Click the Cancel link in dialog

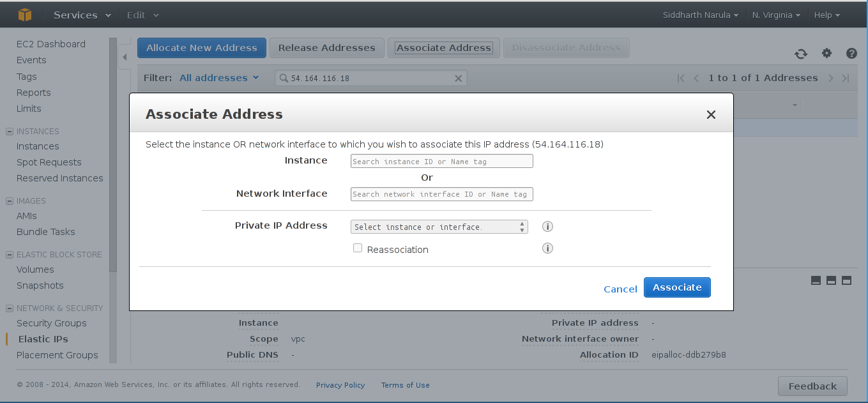(x=620, y=289)
